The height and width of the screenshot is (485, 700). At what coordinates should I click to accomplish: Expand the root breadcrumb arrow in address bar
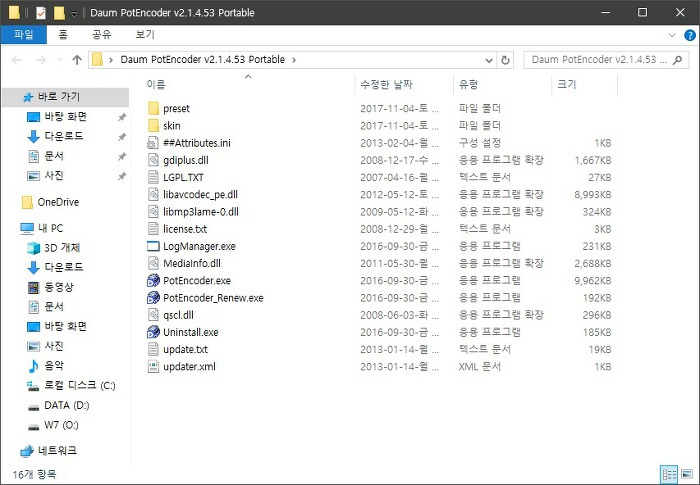(111, 60)
